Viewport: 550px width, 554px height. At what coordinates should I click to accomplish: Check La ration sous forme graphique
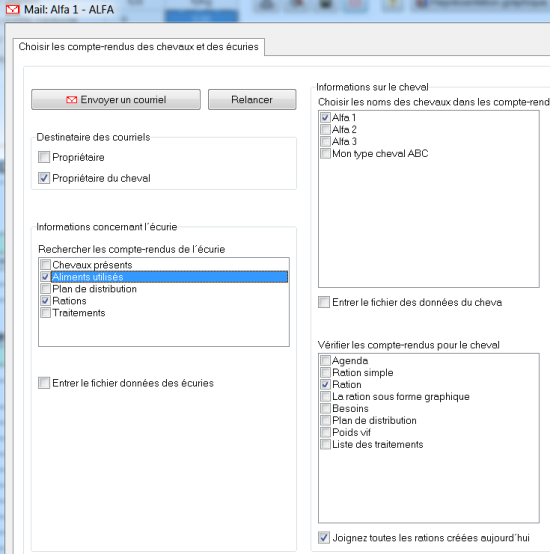[325, 396]
